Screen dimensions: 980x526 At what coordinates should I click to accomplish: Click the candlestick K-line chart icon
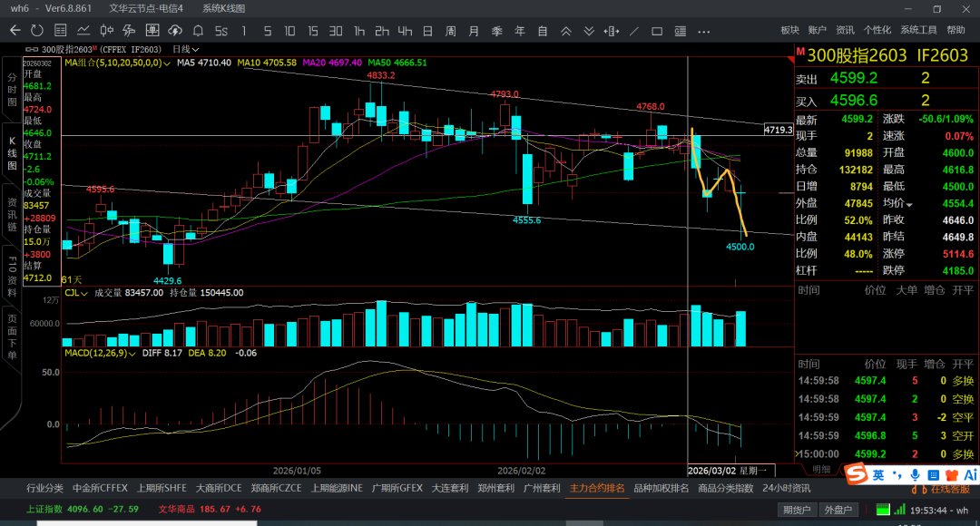(x=107, y=31)
